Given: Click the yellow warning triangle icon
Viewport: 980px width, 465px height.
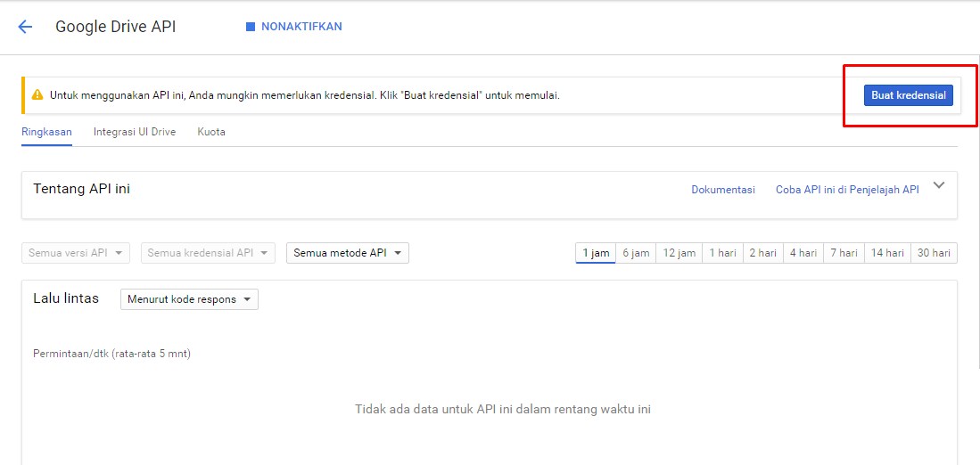Looking at the screenshot, I should tap(37, 95).
